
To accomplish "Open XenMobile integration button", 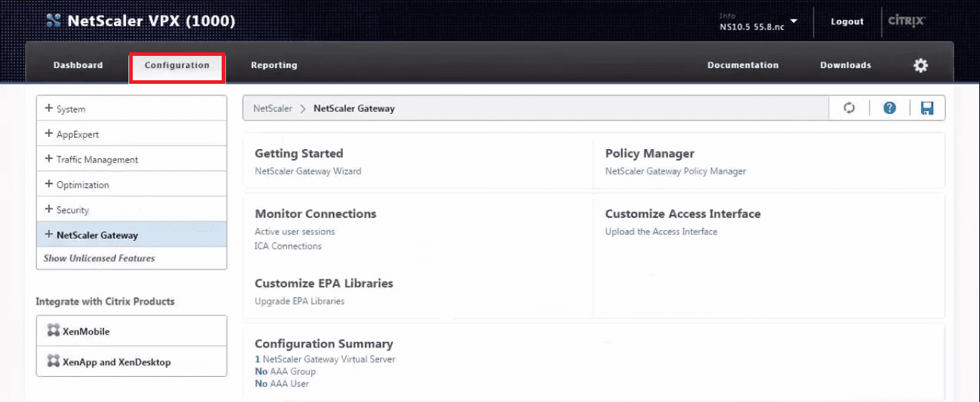I will pyautogui.click(x=131, y=331).
